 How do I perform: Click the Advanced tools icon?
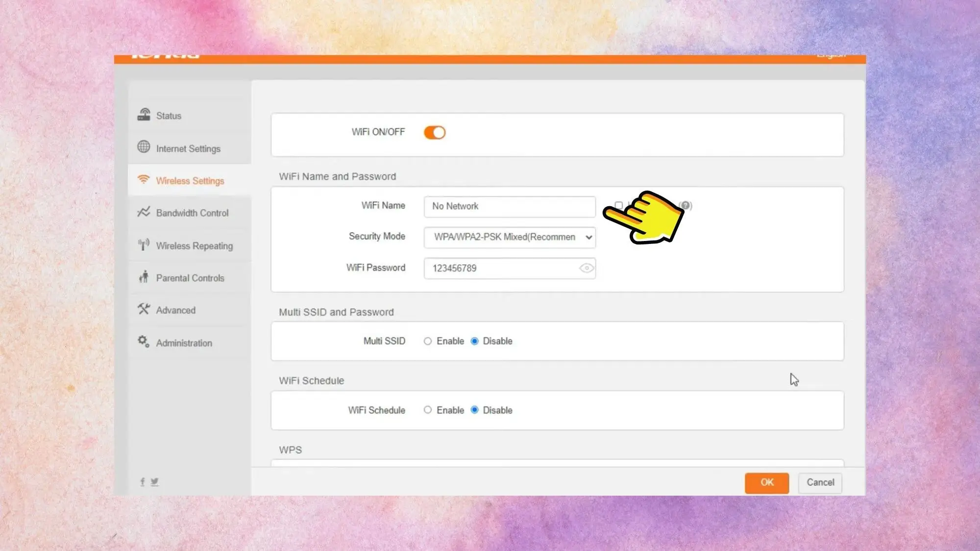(x=144, y=309)
